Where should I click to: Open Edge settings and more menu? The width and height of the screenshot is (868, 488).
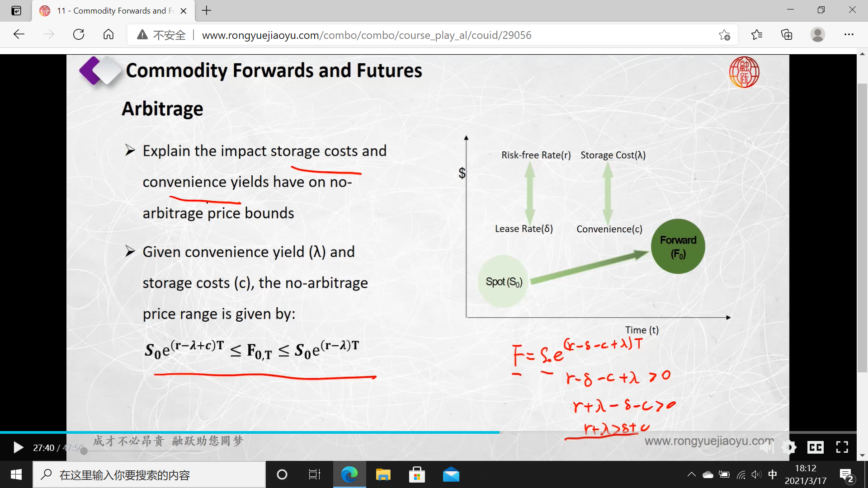(849, 35)
